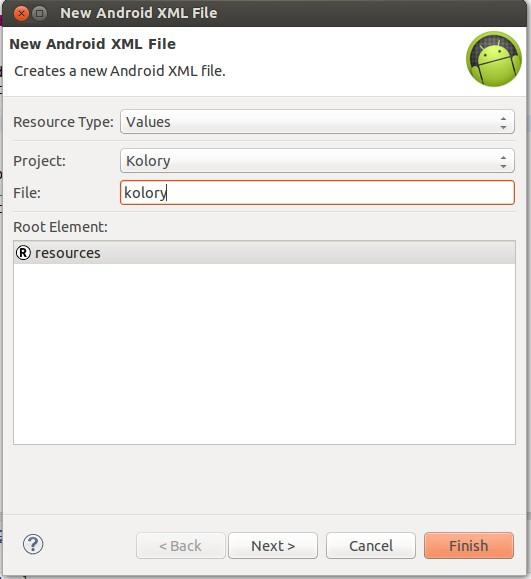Select the resources root element row

[x=264, y=253]
